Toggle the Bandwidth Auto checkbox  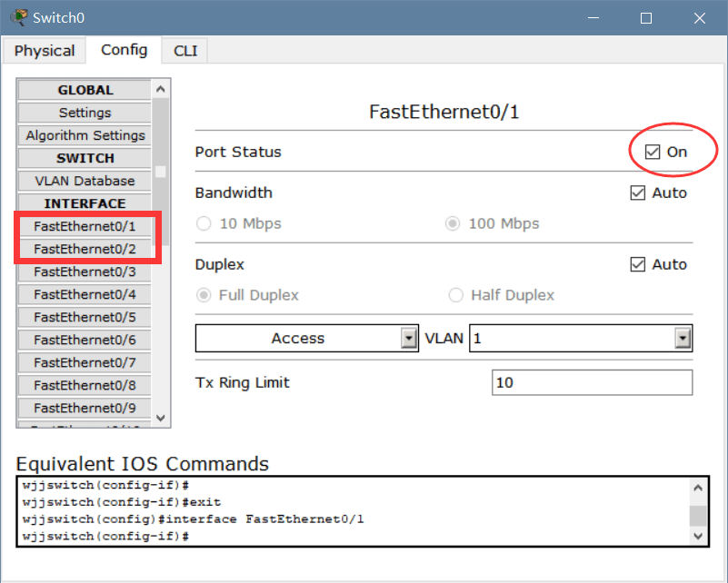(x=637, y=193)
